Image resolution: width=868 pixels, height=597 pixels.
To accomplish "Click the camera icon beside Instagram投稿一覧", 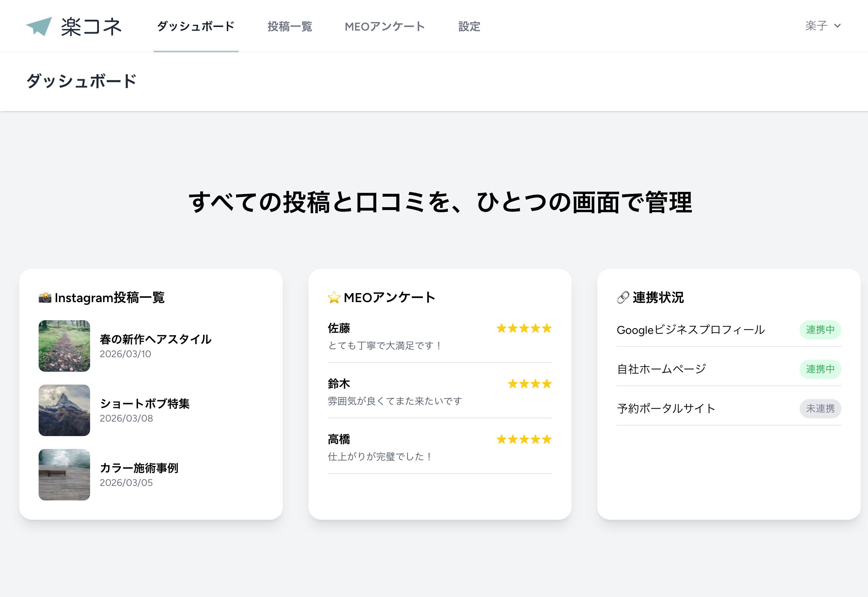I will (45, 297).
